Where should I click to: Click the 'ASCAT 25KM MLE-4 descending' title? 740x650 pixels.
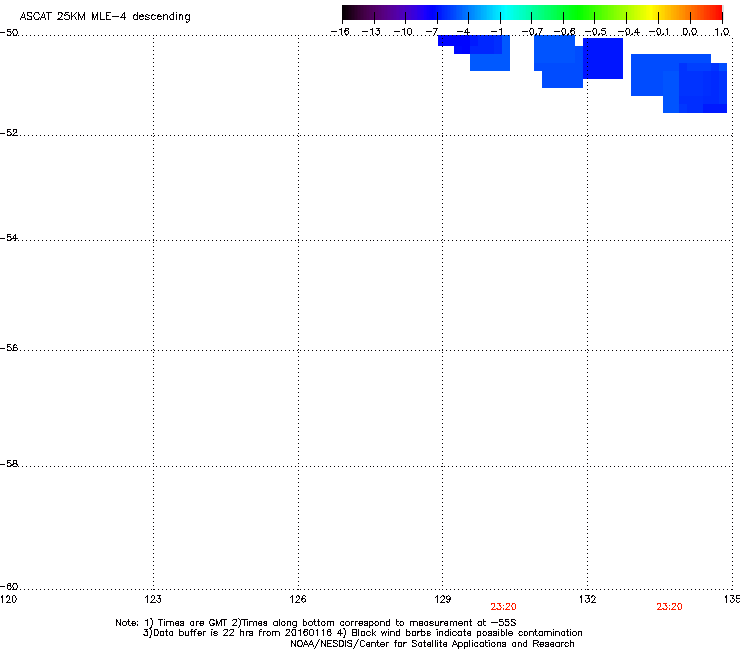click(105, 17)
